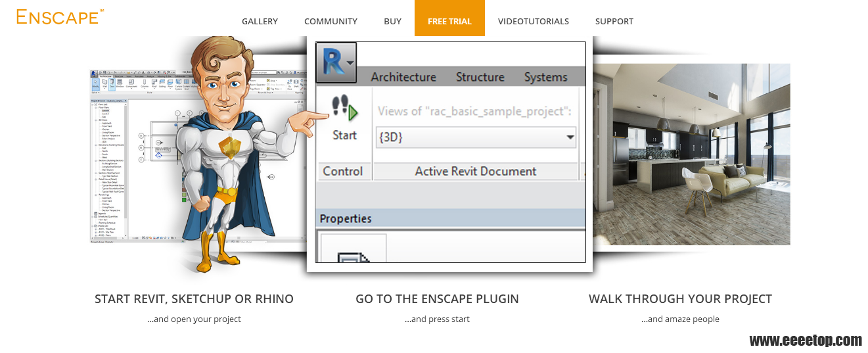The height and width of the screenshot is (353, 868).
Task: Go to the Buy page
Action: (x=392, y=21)
